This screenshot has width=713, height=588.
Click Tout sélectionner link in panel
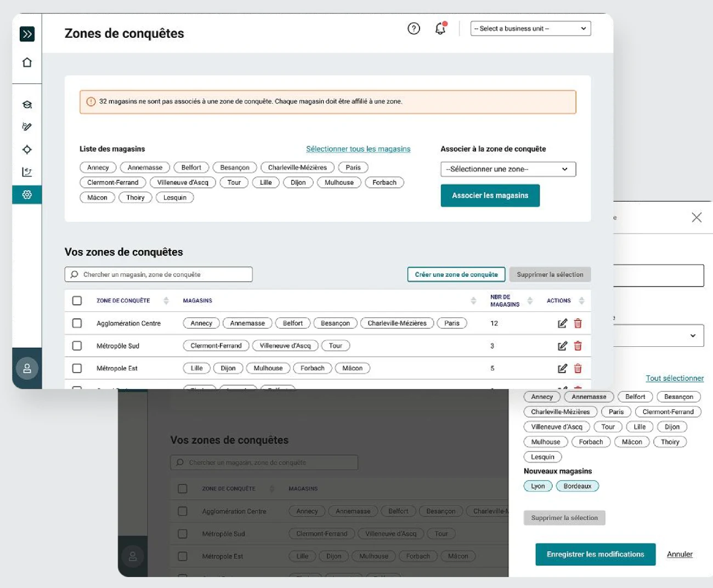click(675, 378)
